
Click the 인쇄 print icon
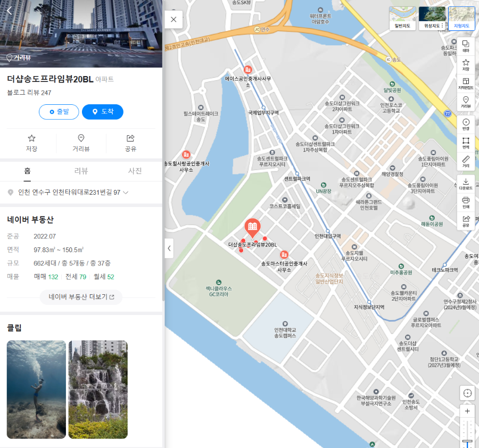coord(466,203)
